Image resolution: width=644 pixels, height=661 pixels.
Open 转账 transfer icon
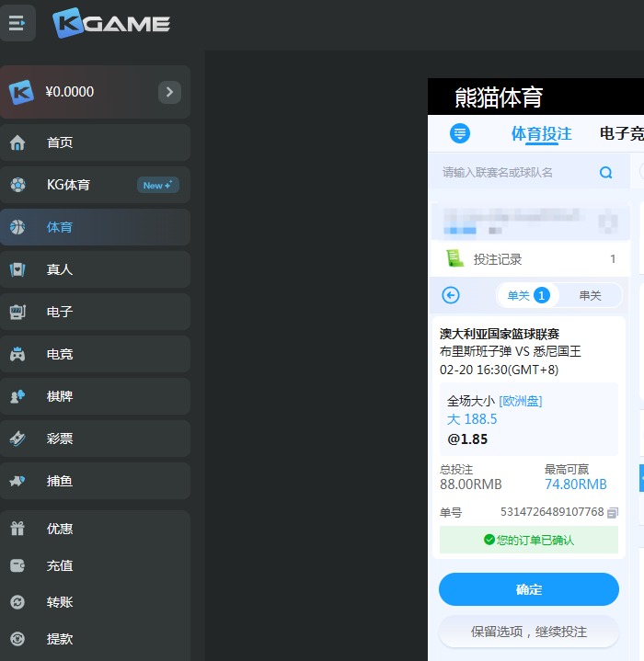[x=17, y=602]
